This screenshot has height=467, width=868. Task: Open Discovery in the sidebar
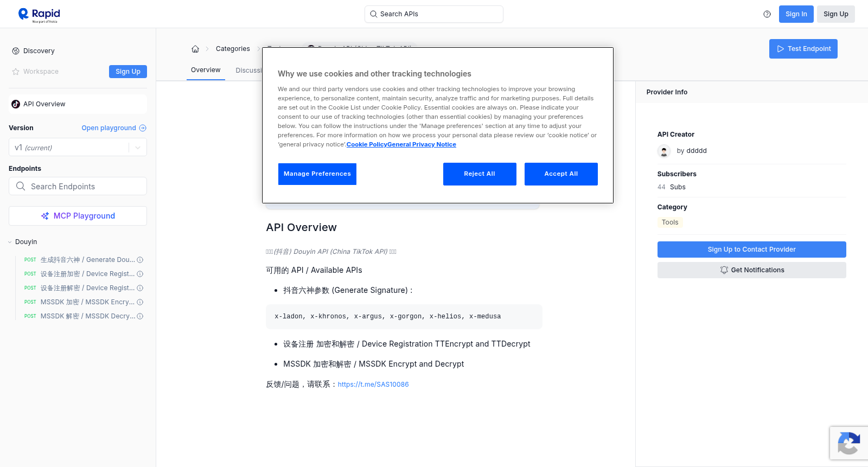[39, 51]
